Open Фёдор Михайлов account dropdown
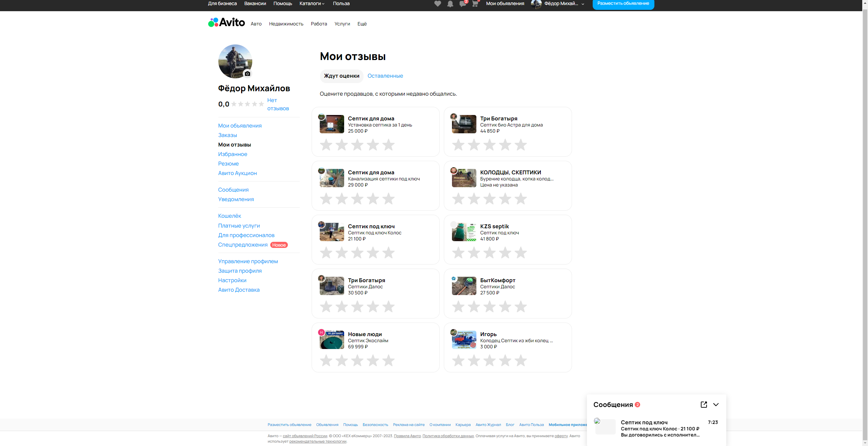Viewport: 868px width, 446px height. (x=560, y=4)
